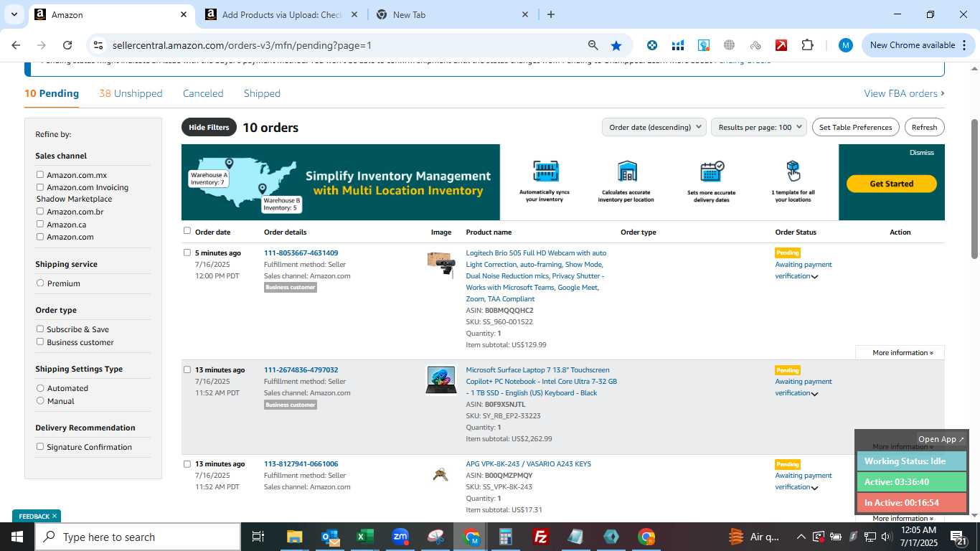Reload the page with the refresh icon
The height and width of the screenshot is (551, 980).
point(67,45)
